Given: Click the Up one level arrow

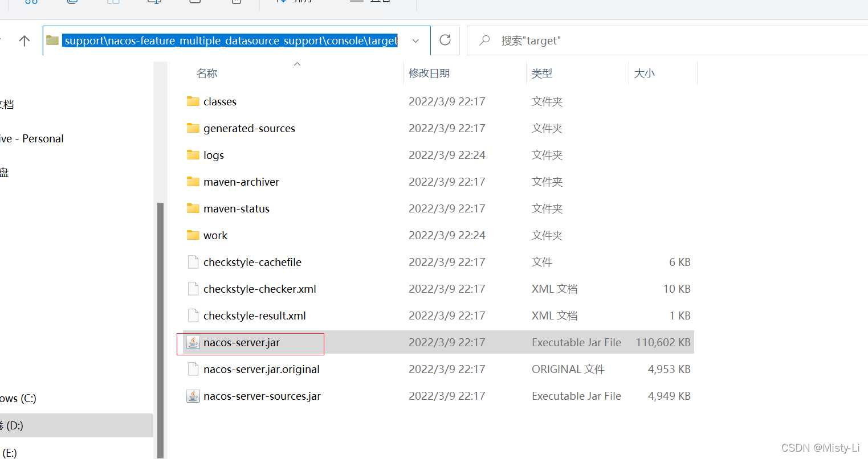Looking at the screenshot, I should (x=25, y=40).
